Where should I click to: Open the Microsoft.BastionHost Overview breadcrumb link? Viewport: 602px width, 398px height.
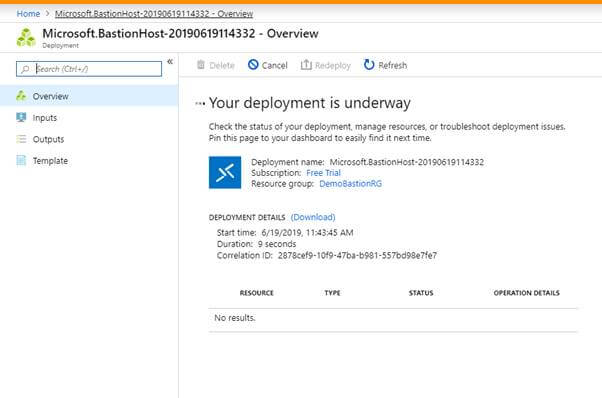pyautogui.click(x=154, y=14)
